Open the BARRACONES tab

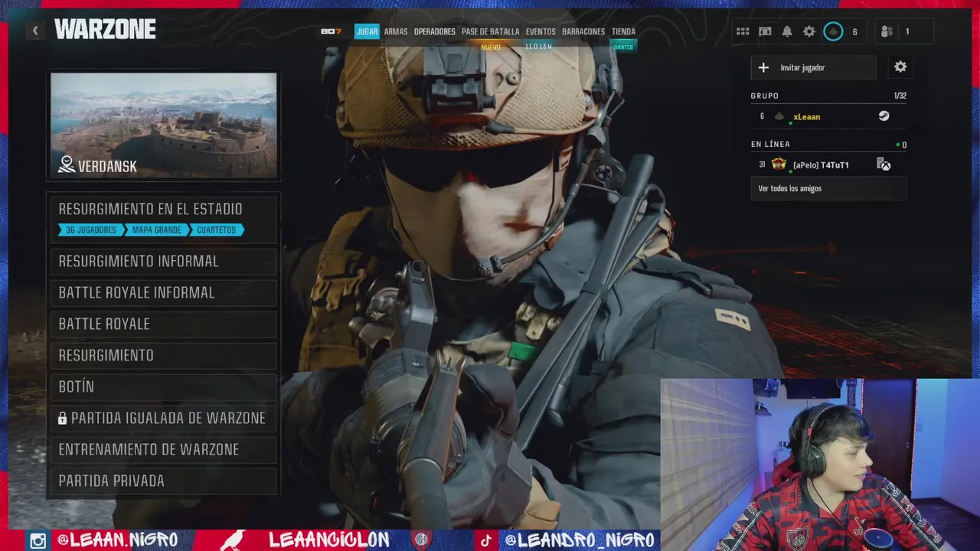(583, 31)
